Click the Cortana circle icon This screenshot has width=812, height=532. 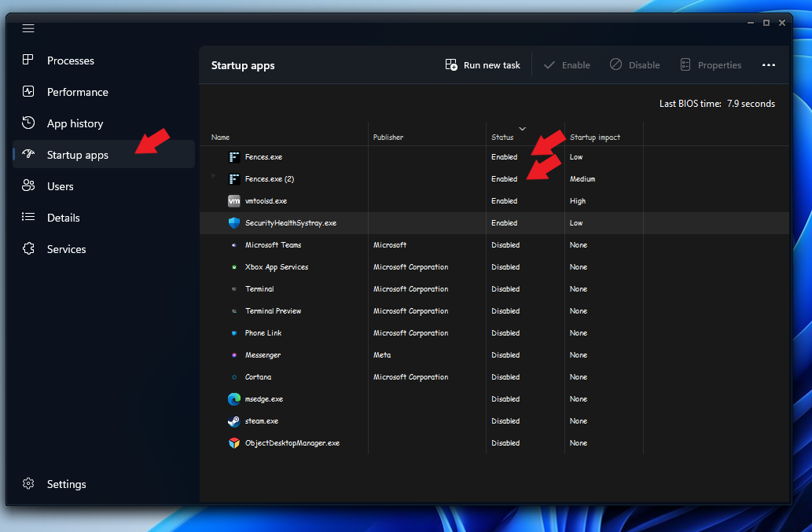234,377
